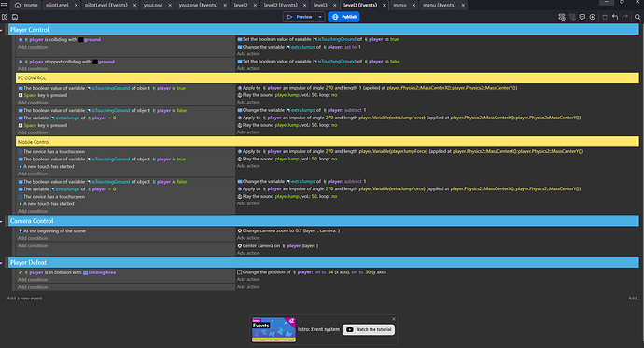Click the undo arrow icon

point(615,17)
